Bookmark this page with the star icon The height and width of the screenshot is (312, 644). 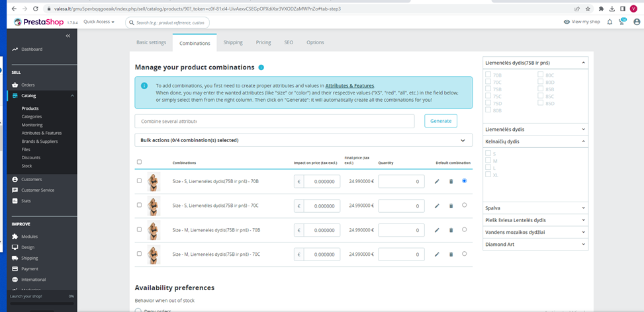(x=588, y=9)
